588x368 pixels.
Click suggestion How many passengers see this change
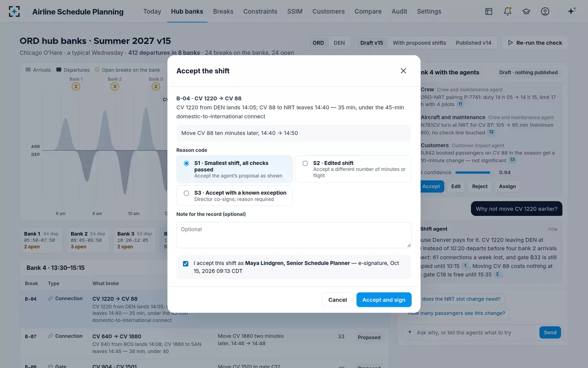[x=457, y=313]
